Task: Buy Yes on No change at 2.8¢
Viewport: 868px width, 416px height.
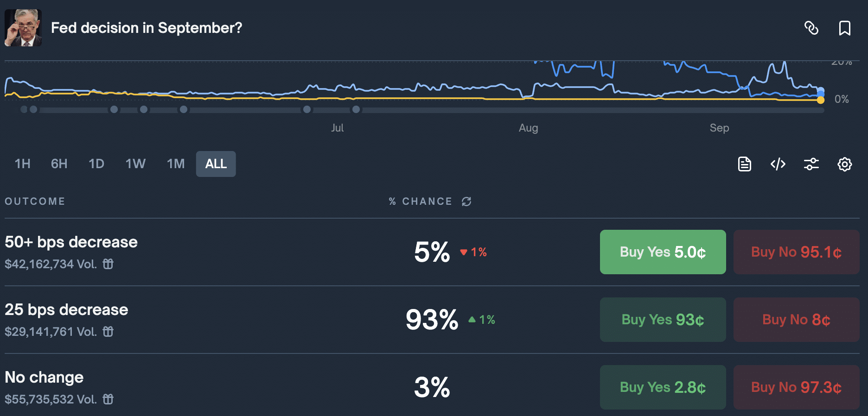Action: pos(663,387)
